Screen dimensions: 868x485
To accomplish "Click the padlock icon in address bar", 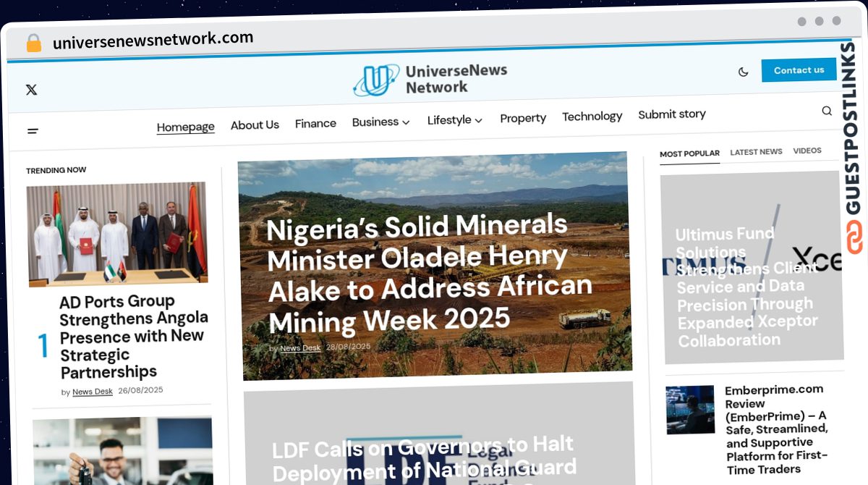I will [33, 43].
